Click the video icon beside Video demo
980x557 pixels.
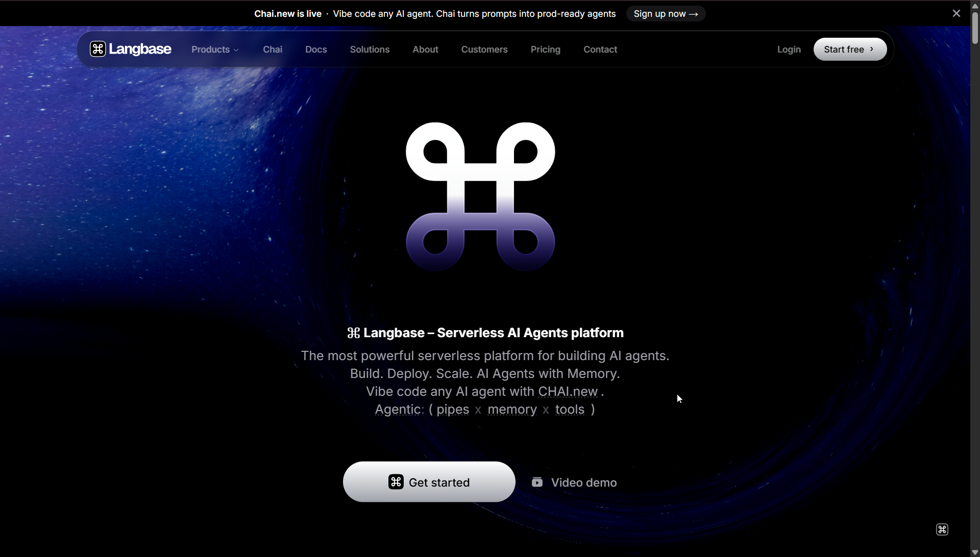point(537,483)
